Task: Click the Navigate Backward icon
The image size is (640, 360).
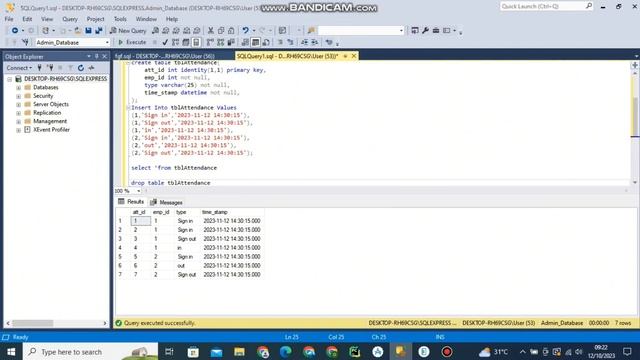Action: [15, 31]
